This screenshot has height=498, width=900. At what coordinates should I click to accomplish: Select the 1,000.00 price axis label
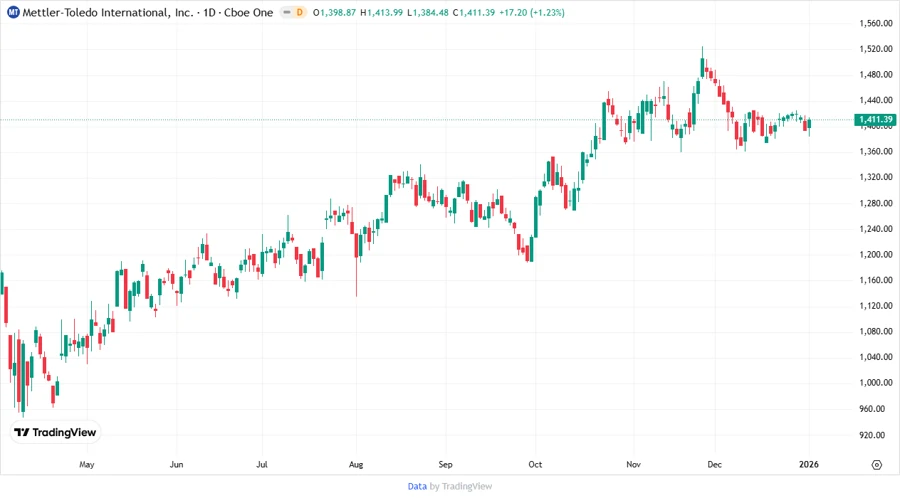point(876,383)
